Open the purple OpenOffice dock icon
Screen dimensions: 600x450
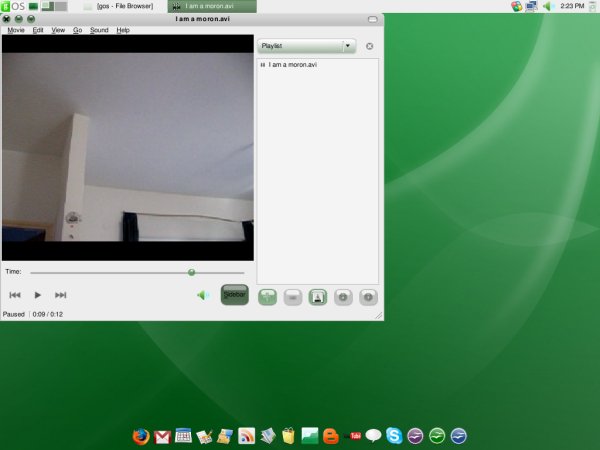415,435
